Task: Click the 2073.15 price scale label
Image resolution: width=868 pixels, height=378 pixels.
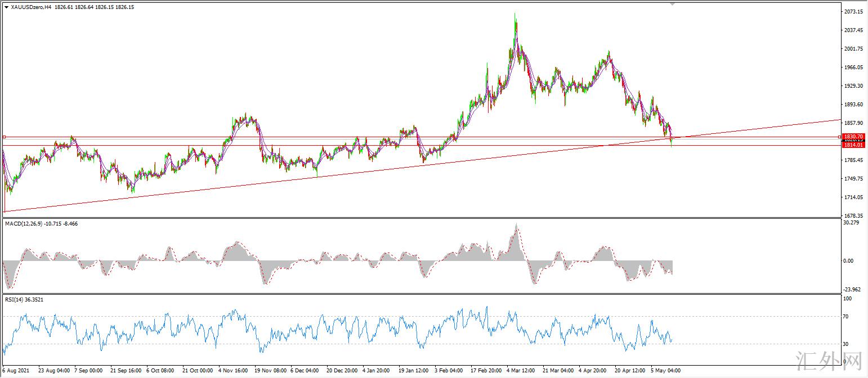Action: click(853, 12)
